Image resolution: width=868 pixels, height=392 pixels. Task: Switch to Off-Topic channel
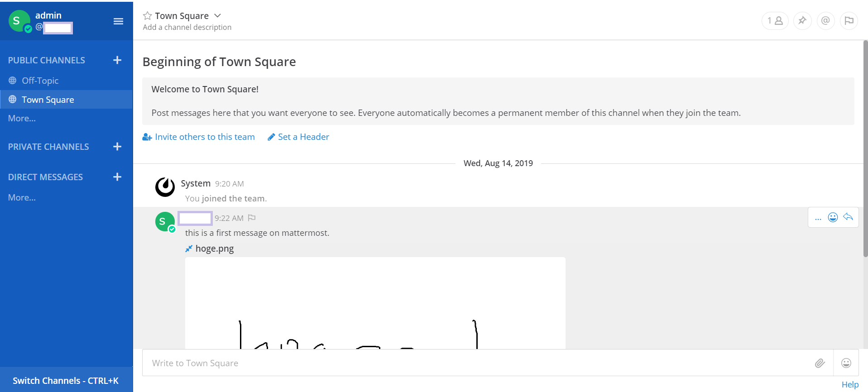coord(40,81)
